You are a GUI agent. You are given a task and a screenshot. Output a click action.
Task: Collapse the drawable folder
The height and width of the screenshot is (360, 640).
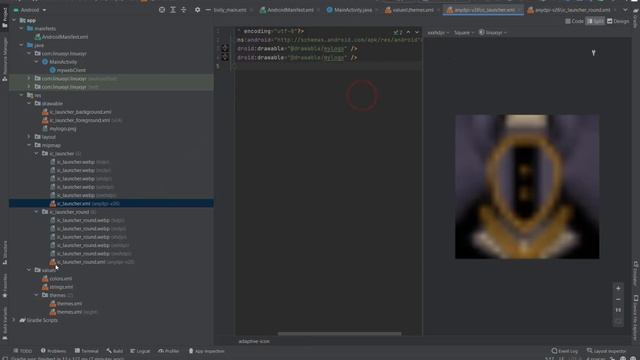[x=29, y=103]
